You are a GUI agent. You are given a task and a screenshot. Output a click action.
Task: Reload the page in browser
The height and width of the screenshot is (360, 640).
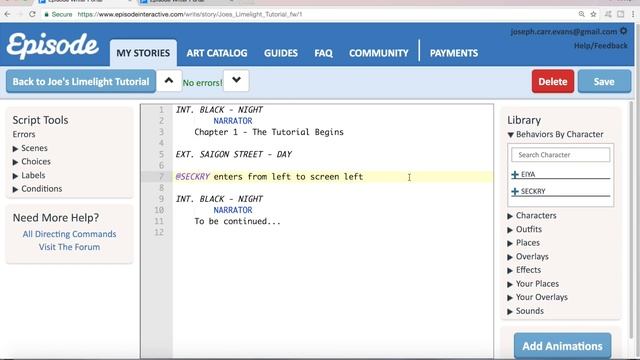click(32, 14)
